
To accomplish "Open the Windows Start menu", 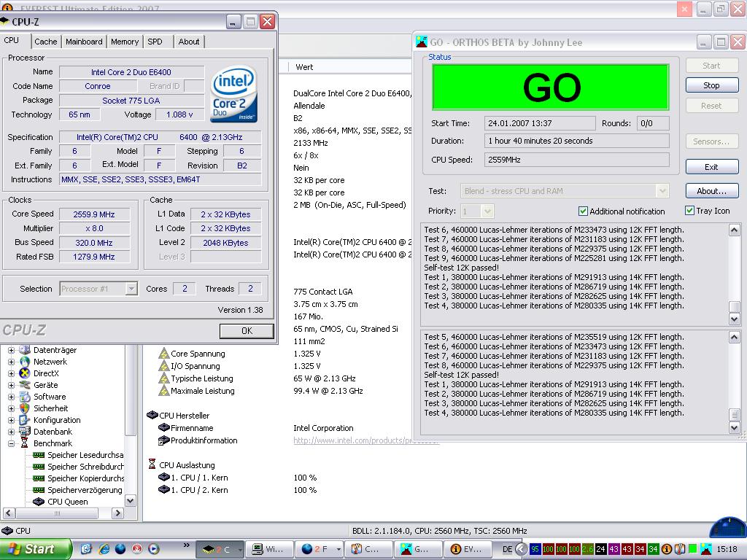I will point(35,549).
